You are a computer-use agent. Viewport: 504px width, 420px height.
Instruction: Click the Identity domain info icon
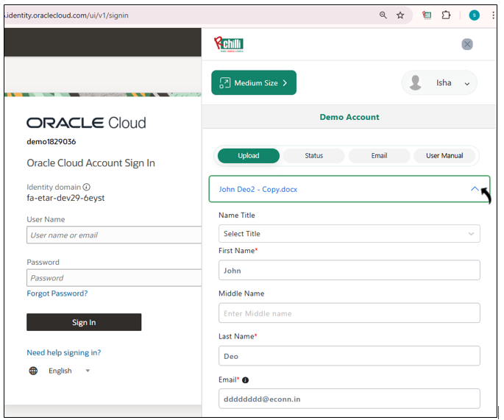pos(87,188)
